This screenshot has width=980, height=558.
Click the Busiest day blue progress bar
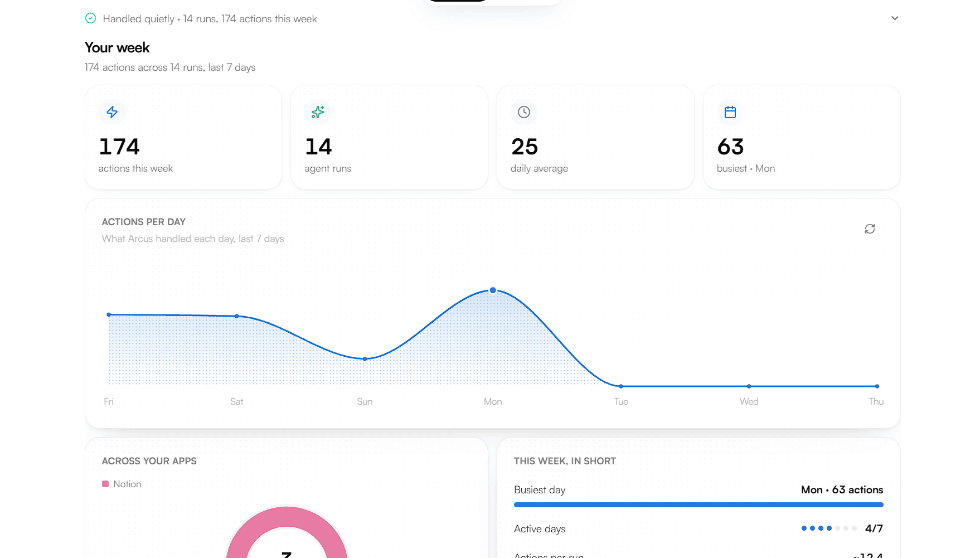pyautogui.click(x=698, y=504)
